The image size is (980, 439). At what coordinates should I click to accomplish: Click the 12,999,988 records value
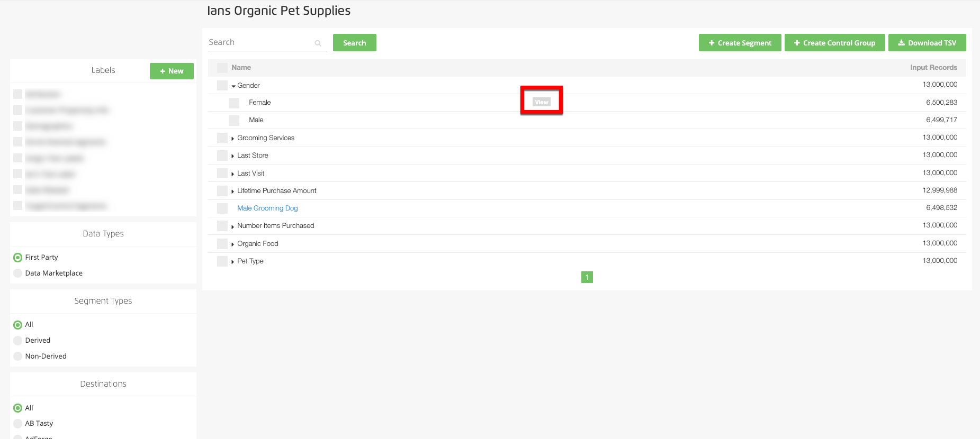(x=940, y=190)
